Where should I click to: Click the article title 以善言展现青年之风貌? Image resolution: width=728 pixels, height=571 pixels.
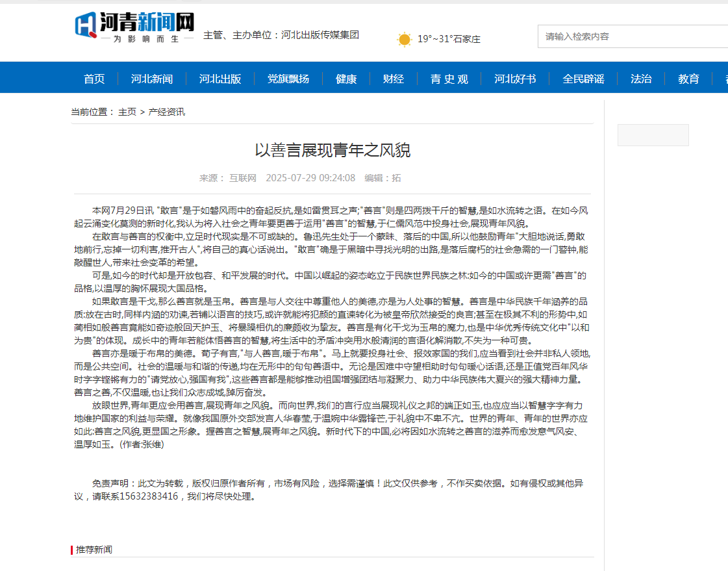333,151
